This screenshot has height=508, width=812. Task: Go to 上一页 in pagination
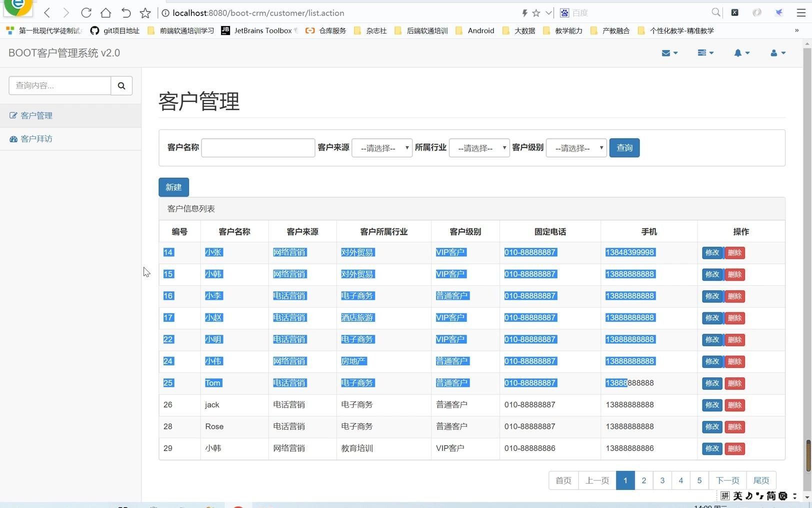pyautogui.click(x=597, y=480)
